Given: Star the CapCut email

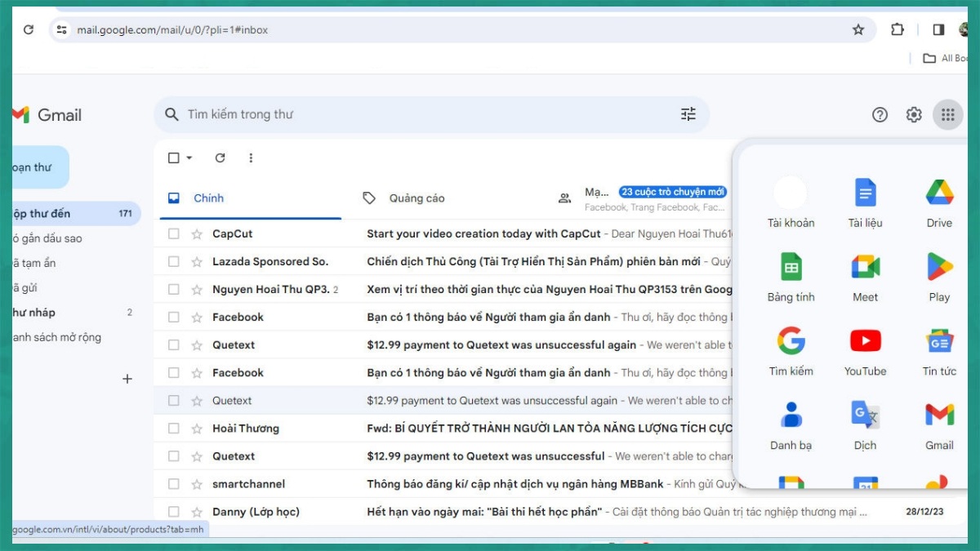Looking at the screenshot, I should pyautogui.click(x=198, y=233).
